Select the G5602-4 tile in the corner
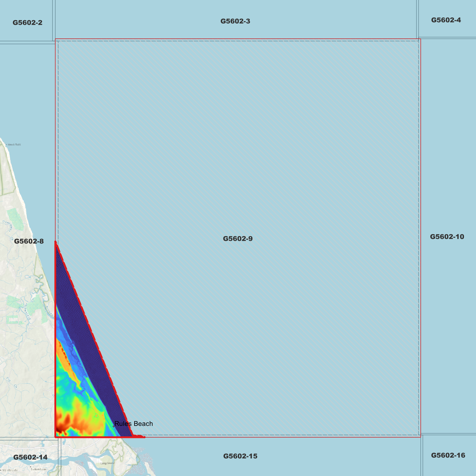Viewport: 476px width, 476px height. [x=446, y=20]
